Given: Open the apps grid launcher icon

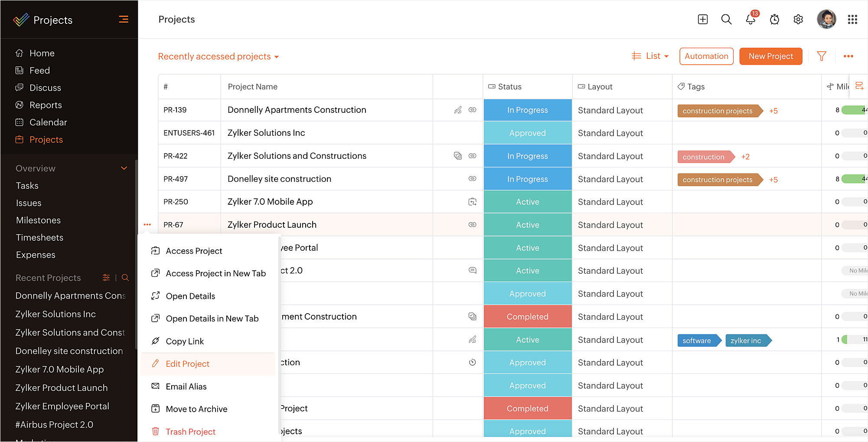Looking at the screenshot, I should pyautogui.click(x=852, y=20).
